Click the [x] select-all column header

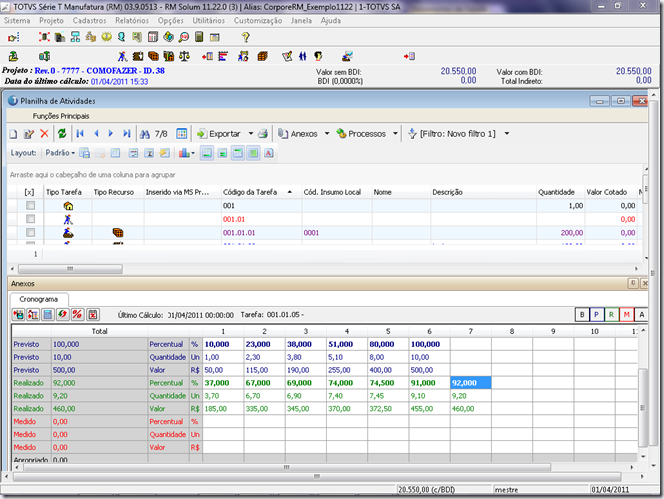[29, 192]
